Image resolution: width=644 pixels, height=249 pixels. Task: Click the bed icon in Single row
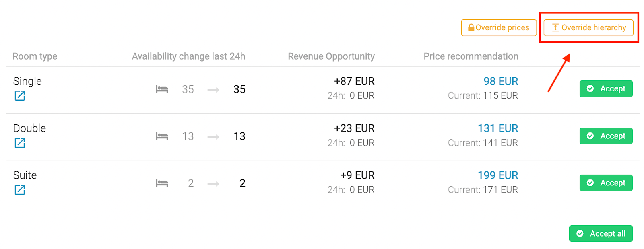162,89
